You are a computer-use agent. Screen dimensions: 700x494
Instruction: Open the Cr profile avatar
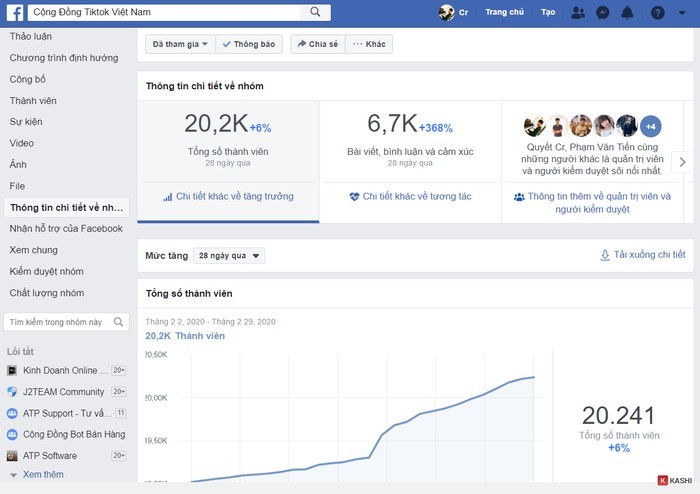(x=446, y=12)
